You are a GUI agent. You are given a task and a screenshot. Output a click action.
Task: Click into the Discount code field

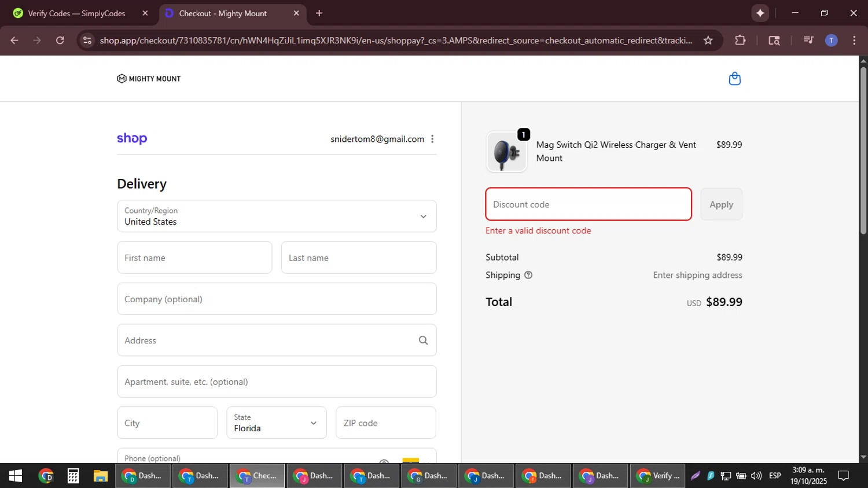(x=589, y=204)
